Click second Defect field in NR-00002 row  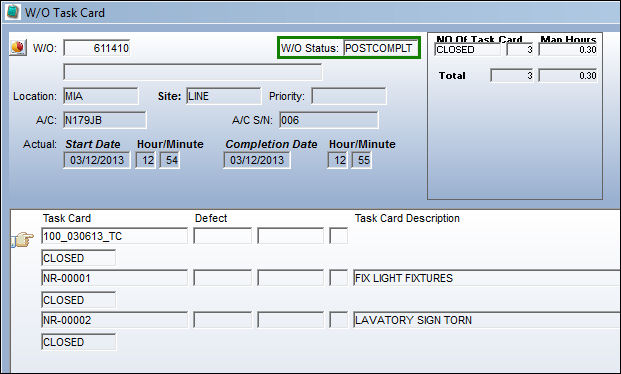(x=290, y=320)
